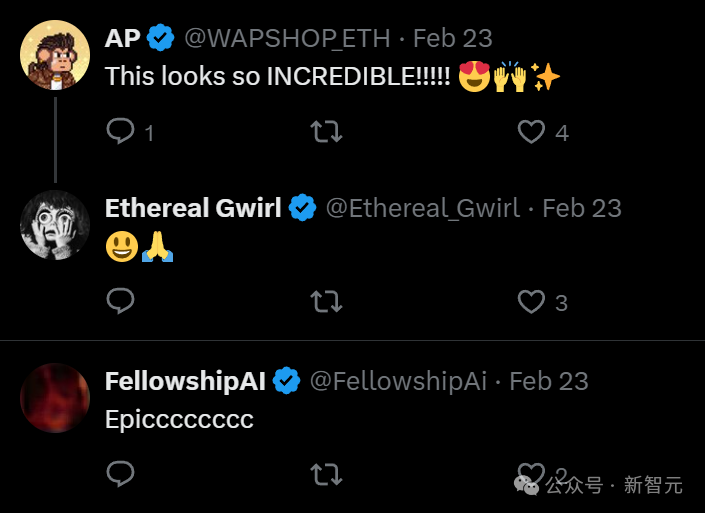Open the @FellowshipAi handle link

coord(398,381)
